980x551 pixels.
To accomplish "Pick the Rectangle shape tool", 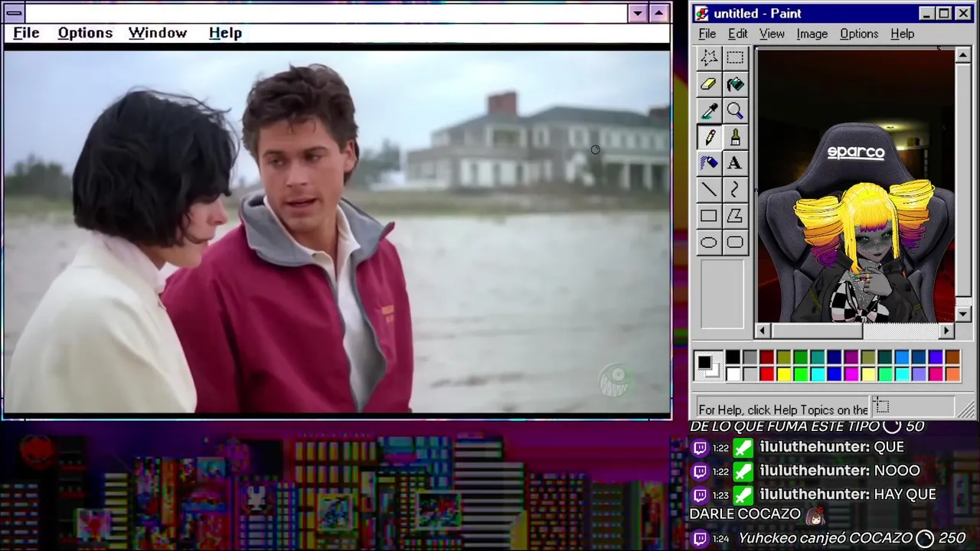I will click(x=709, y=216).
